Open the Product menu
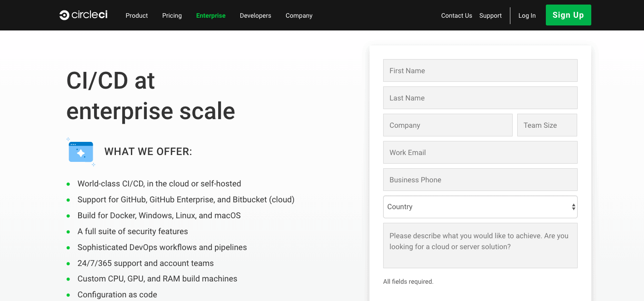 point(137,15)
